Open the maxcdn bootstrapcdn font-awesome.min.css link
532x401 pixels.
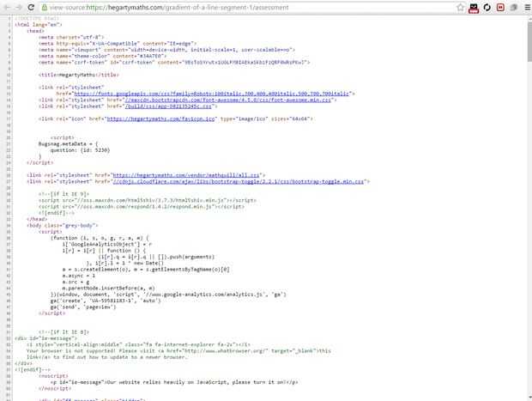(x=227, y=100)
